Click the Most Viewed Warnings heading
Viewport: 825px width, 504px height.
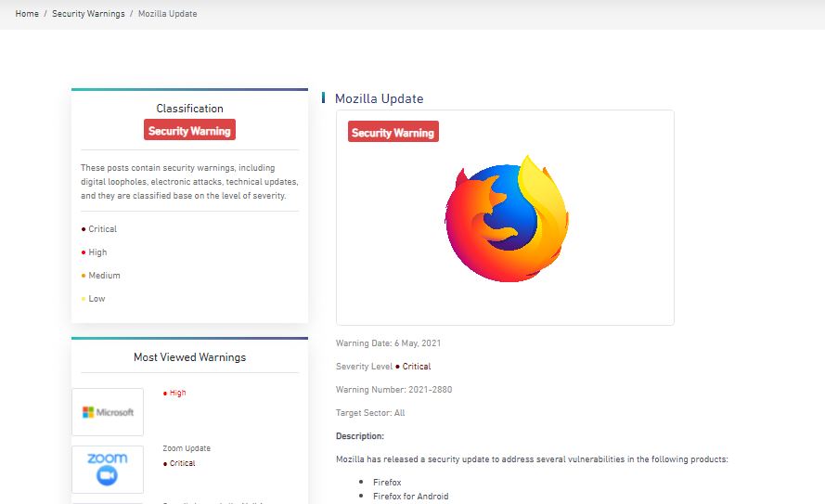(x=189, y=357)
